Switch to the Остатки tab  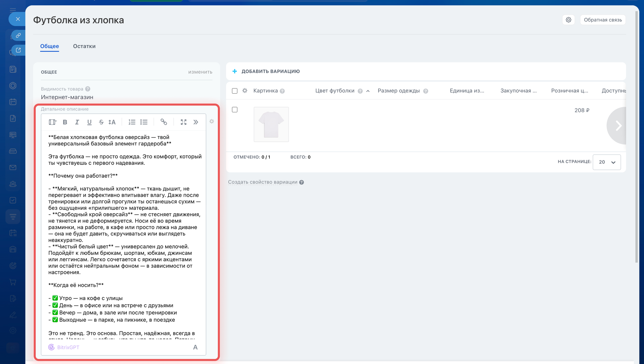coord(84,46)
